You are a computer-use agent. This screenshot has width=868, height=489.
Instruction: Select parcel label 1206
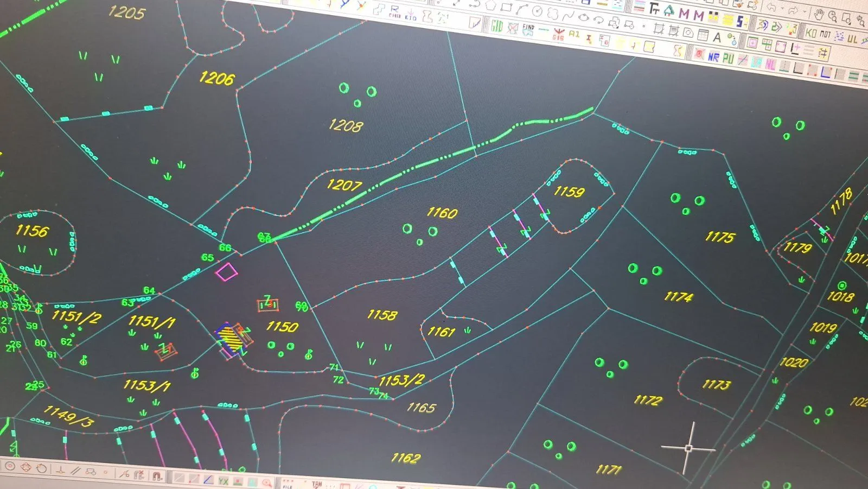tap(216, 78)
